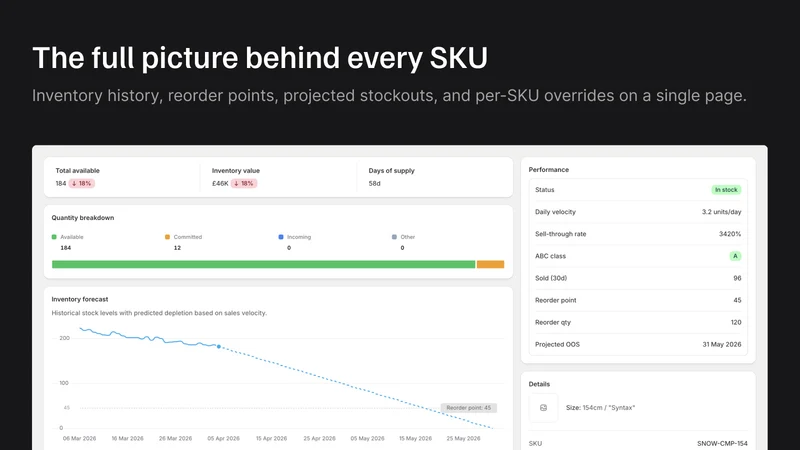Click the 06 Mar 2026 axis label
The image size is (800, 450).
click(79, 438)
